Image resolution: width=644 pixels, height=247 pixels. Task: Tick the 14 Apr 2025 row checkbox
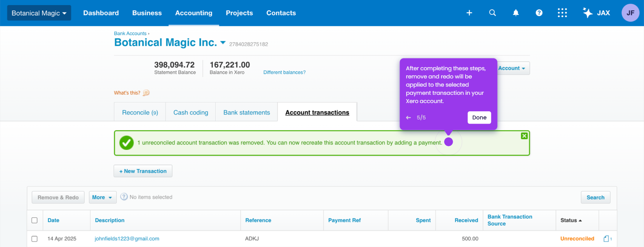(x=34, y=239)
